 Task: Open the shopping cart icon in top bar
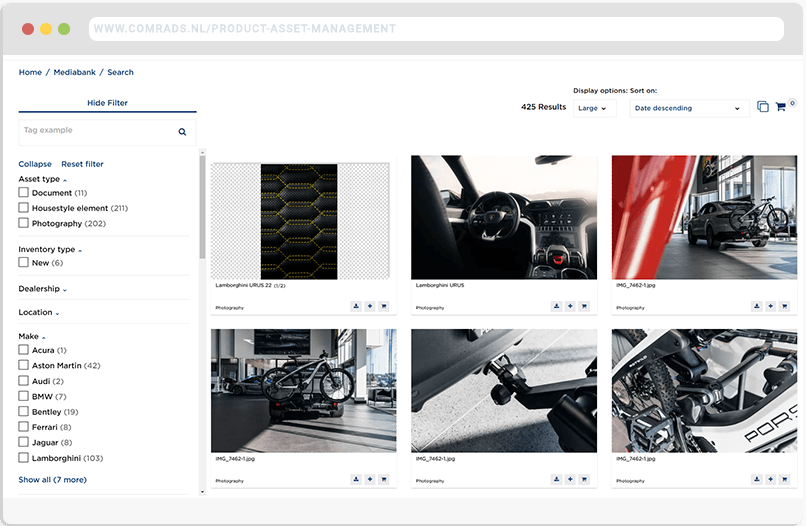coord(780,107)
